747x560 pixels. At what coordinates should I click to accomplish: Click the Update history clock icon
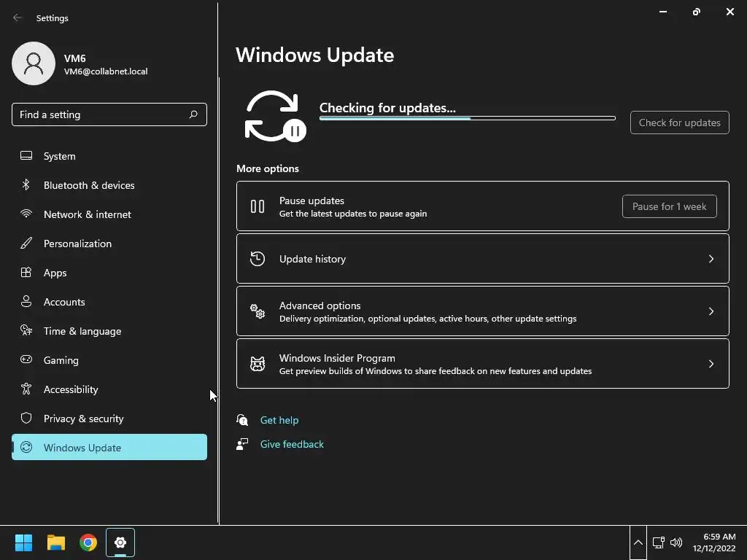point(258,259)
